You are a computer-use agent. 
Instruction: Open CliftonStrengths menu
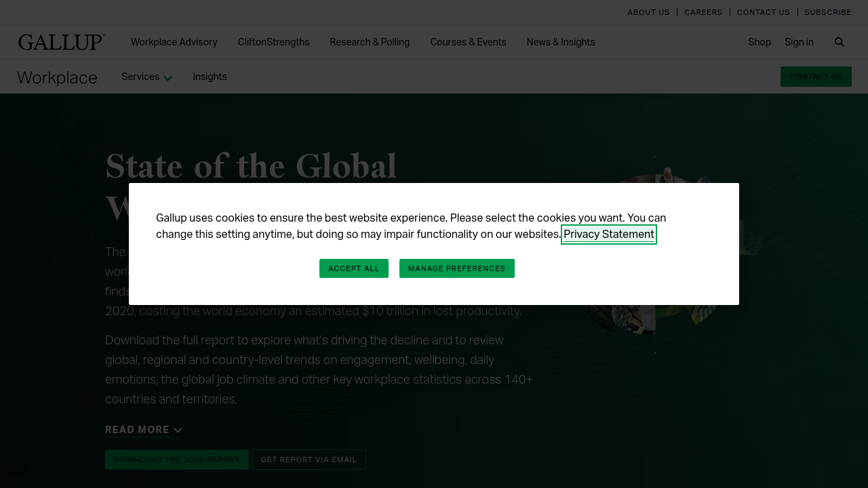273,42
